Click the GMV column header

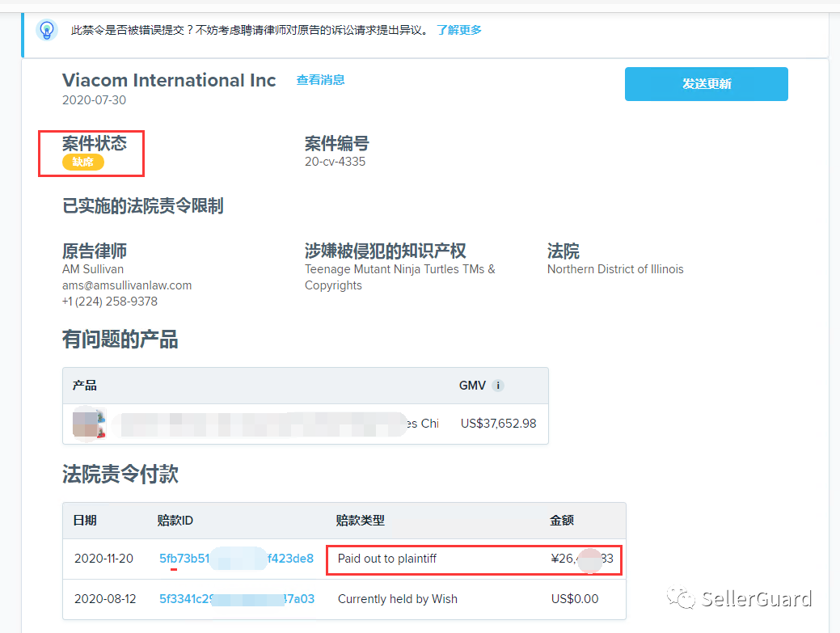pyautogui.click(x=472, y=386)
